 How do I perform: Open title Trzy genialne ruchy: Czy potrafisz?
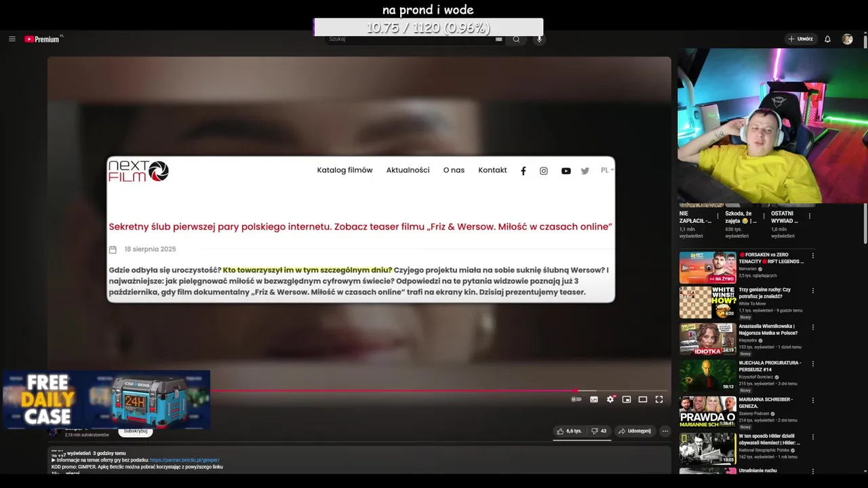(x=765, y=293)
